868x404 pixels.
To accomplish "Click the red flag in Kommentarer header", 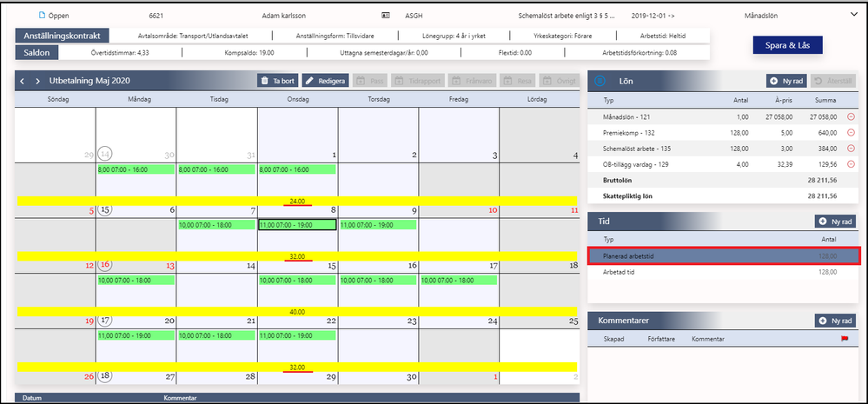I will [x=845, y=339].
